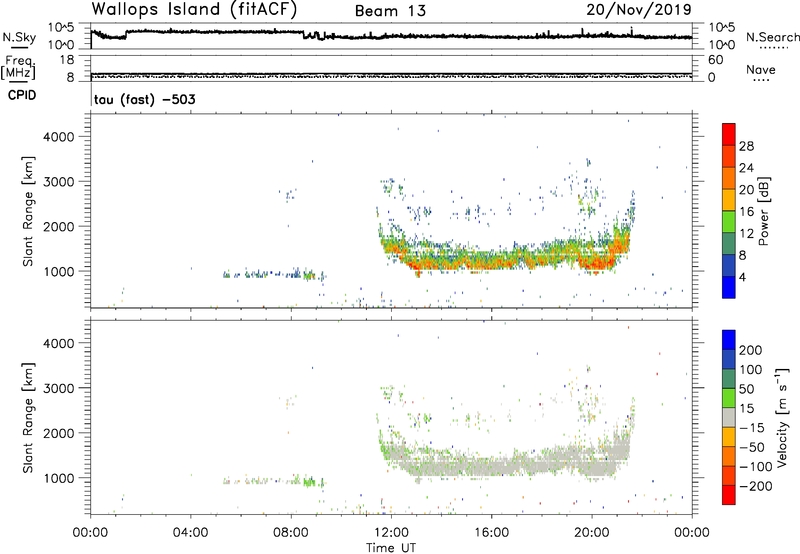Click the '12:00' time axis tick label

[391, 533]
